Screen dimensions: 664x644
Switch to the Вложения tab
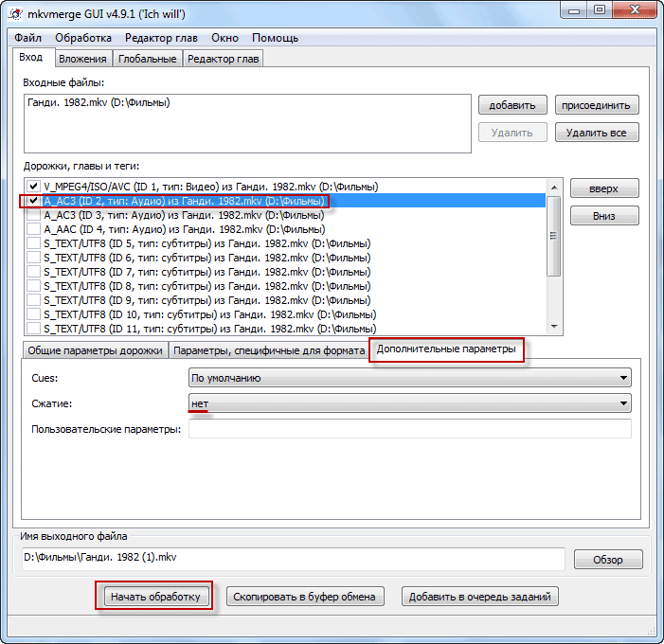point(82,59)
